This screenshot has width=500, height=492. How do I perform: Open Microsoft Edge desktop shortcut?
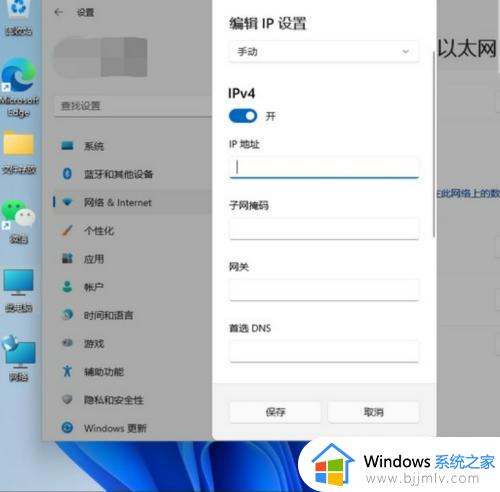tap(19, 87)
